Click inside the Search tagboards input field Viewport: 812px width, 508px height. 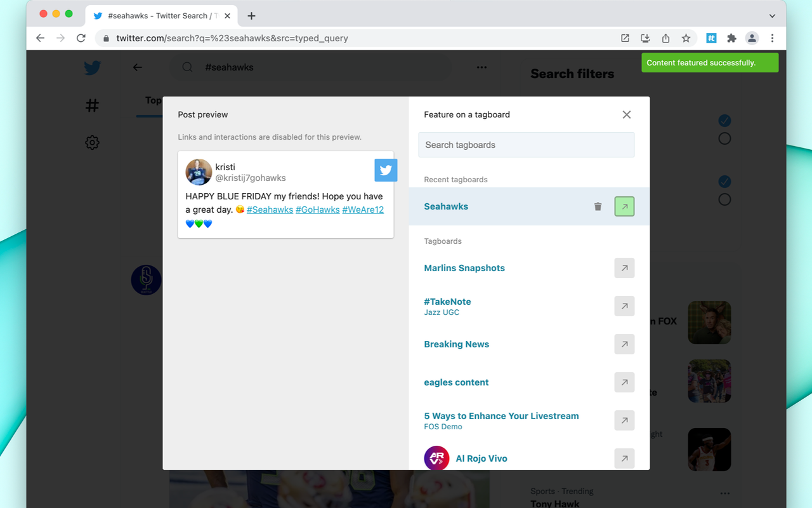click(526, 145)
